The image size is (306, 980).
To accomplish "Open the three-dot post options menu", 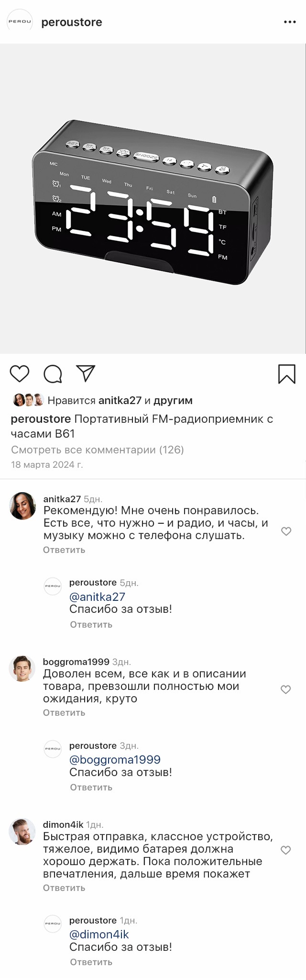I will [290, 22].
